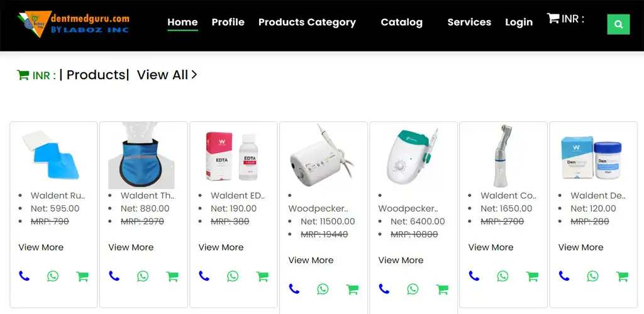Screen dimensions: 644x314
Task: Add Waldent De.. product to cart
Action: 622,276
